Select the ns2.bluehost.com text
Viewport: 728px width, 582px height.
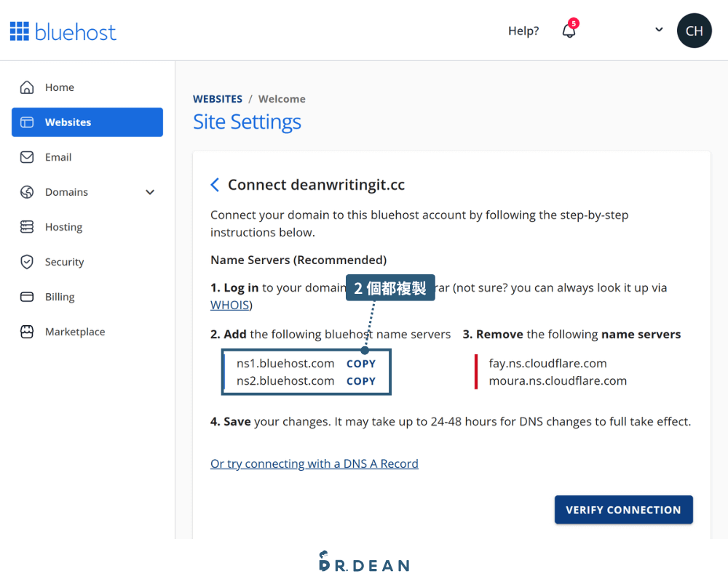coord(285,380)
